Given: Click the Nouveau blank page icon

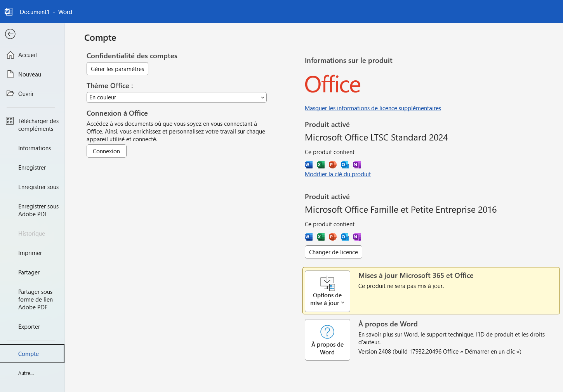Looking at the screenshot, I should [10, 74].
